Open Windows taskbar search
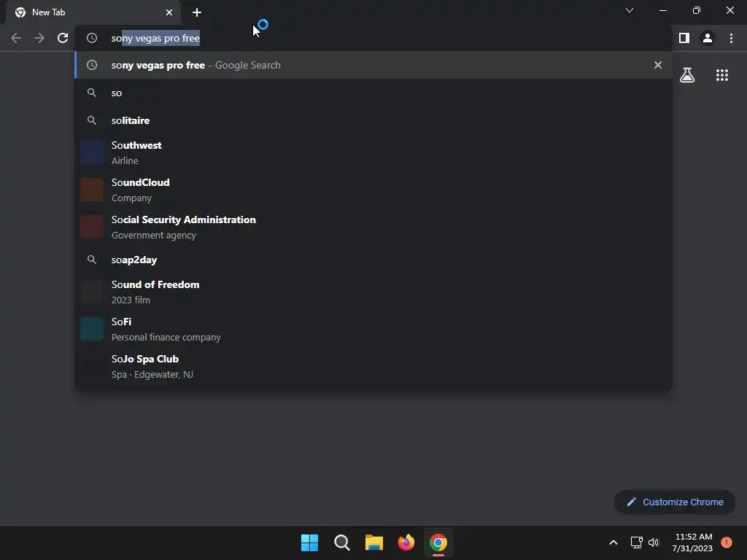 pyautogui.click(x=342, y=542)
